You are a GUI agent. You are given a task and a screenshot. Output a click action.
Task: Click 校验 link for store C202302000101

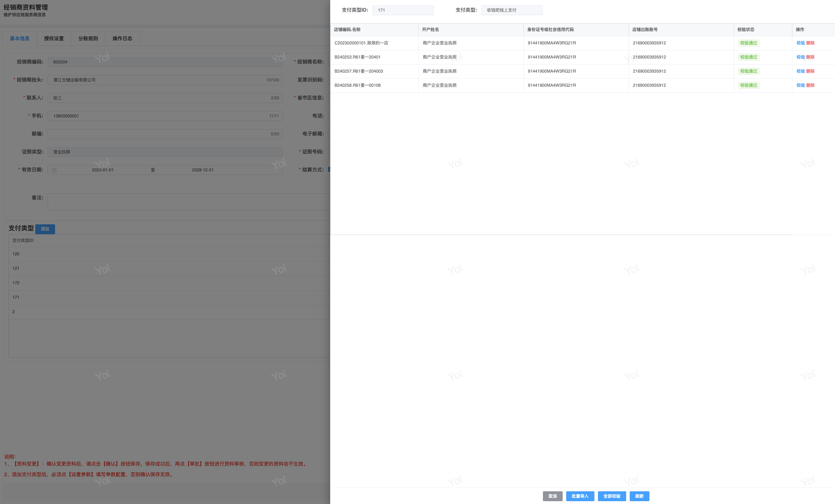point(800,43)
